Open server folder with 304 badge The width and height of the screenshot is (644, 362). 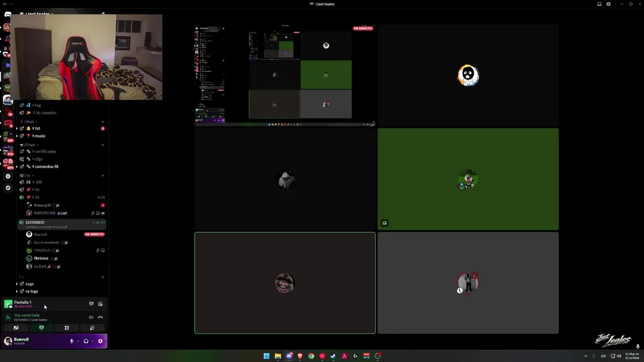click(8, 163)
